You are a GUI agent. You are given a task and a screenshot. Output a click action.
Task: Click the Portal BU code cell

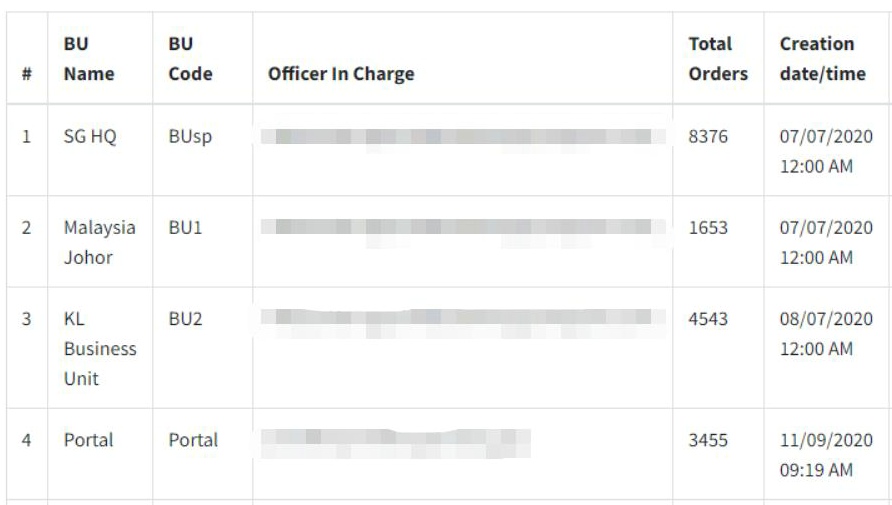pyautogui.click(x=193, y=440)
